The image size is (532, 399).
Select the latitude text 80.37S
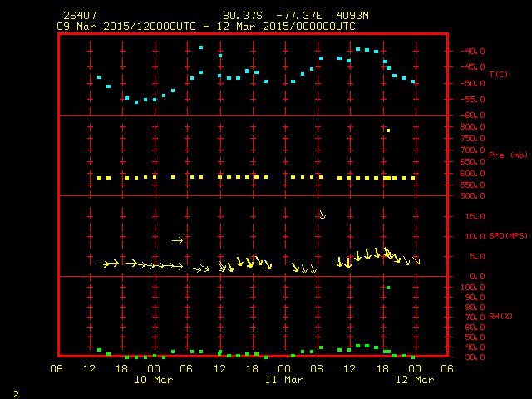tap(243, 16)
